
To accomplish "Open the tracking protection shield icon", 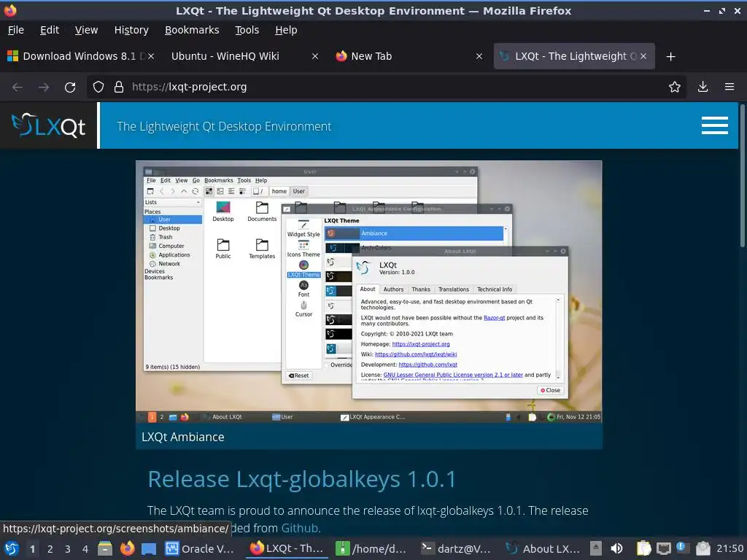I will coord(98,87).
